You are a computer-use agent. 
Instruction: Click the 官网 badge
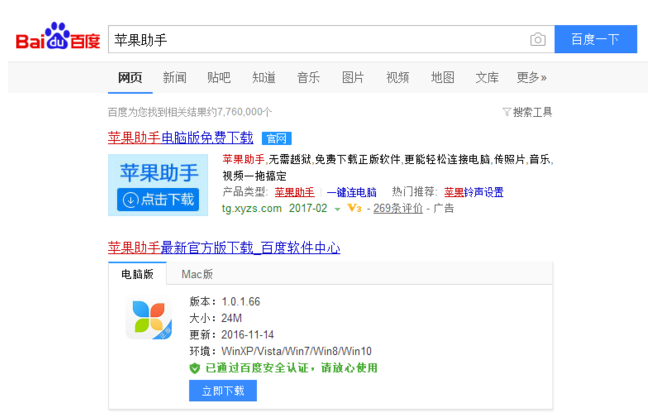(277, 138)
